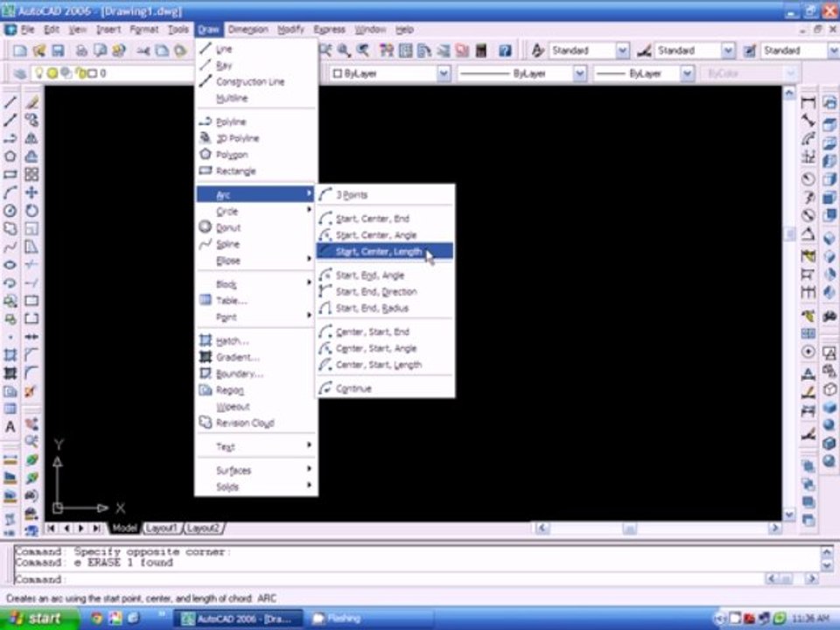Toggle the layer lock icon
Viewport: 840px width, 630px height.
tap(80, 73)
